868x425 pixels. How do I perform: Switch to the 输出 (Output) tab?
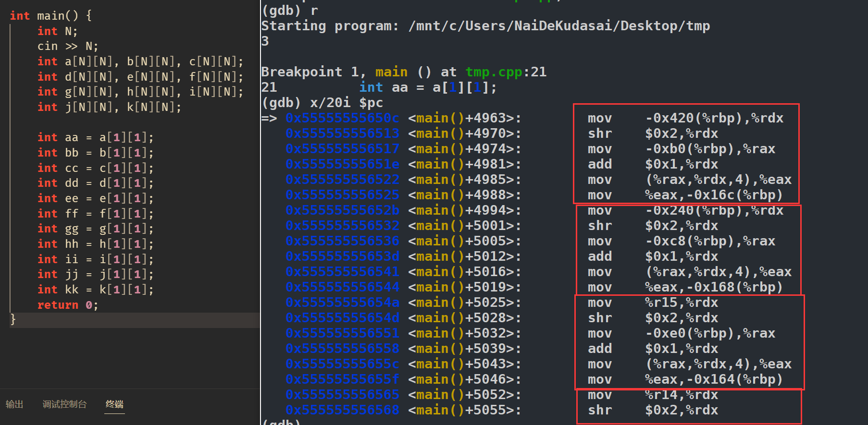tap(14, 404)
